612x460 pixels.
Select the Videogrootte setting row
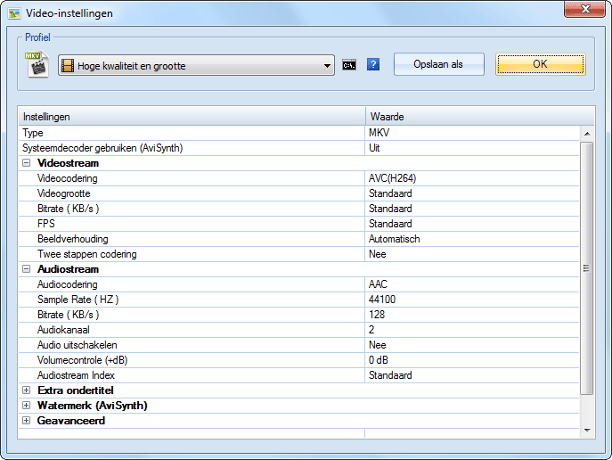[x=299, y=194]
